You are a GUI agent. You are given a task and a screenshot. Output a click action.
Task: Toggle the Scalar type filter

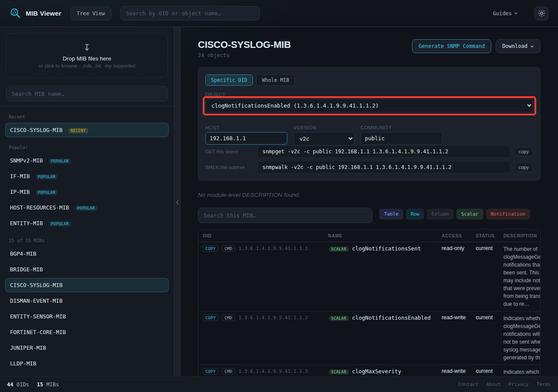[x=470, y=214]
